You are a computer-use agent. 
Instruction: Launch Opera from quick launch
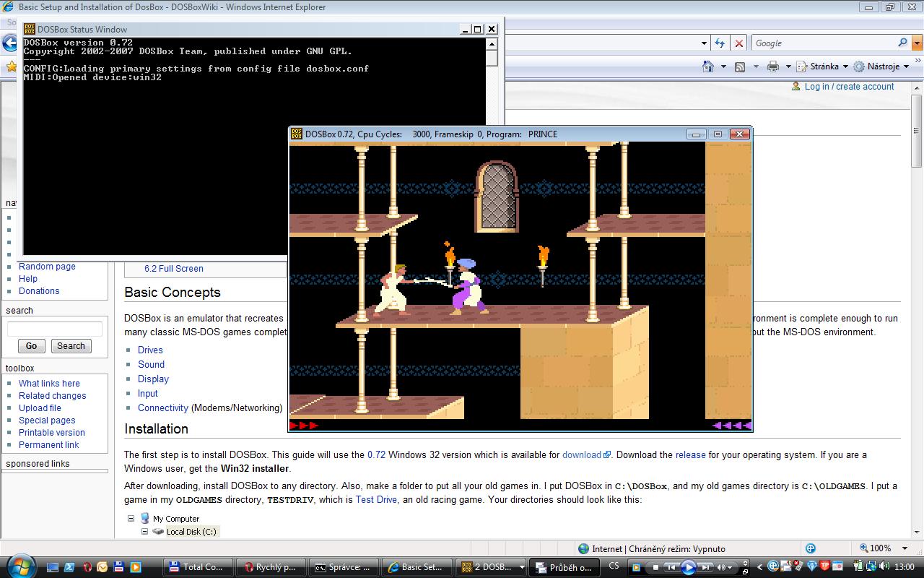pos(87,567)
